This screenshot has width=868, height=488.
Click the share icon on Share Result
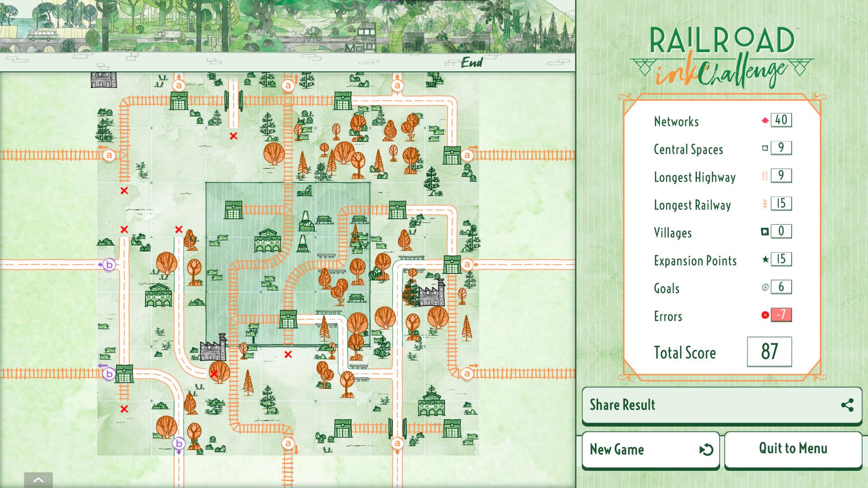(x=846, y=405)
